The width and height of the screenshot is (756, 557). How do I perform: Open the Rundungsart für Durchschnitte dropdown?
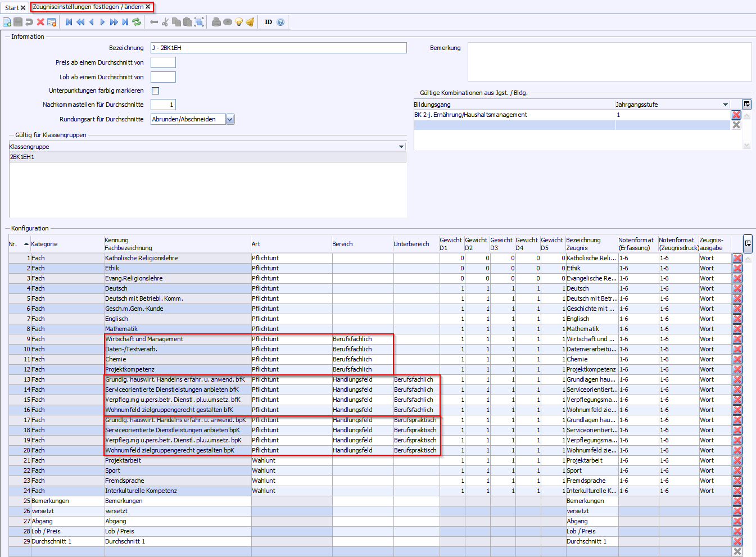230,119
